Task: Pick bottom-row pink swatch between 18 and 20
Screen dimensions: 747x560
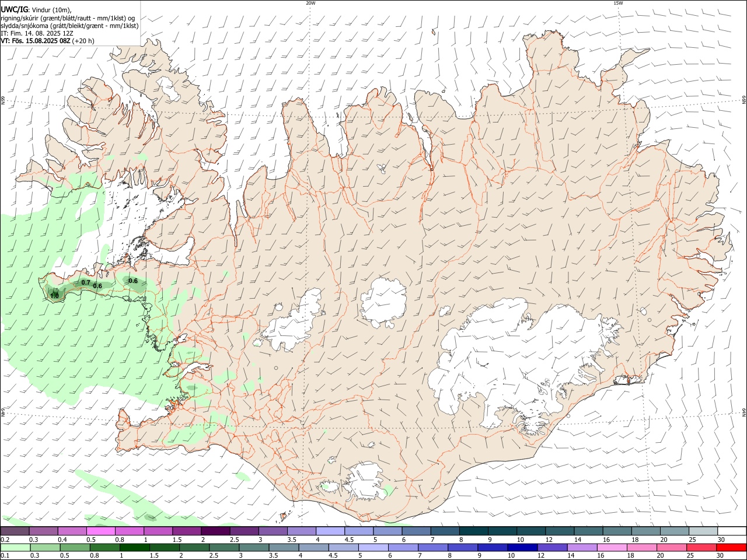Action: (641, 548)
